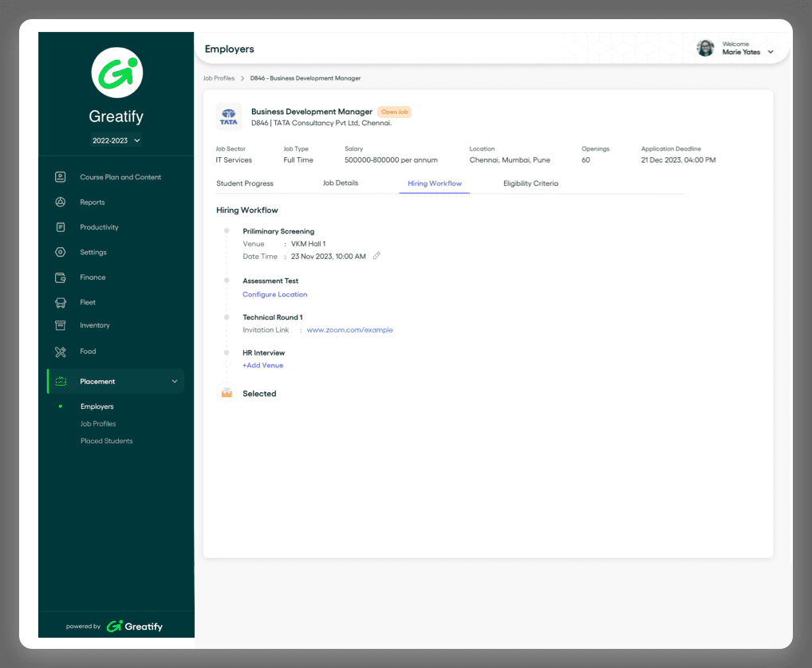Click the Course Plan and Content icon

(x=61, y=177)
